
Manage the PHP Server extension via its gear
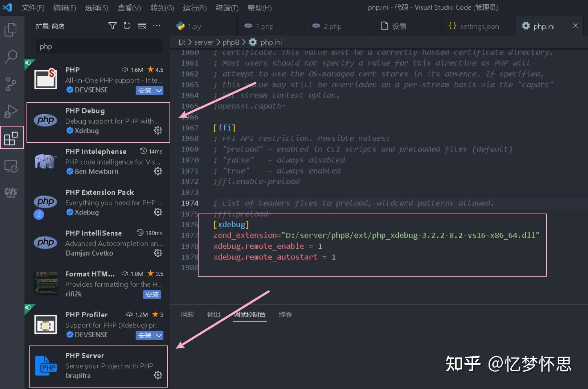coord(158,376)
